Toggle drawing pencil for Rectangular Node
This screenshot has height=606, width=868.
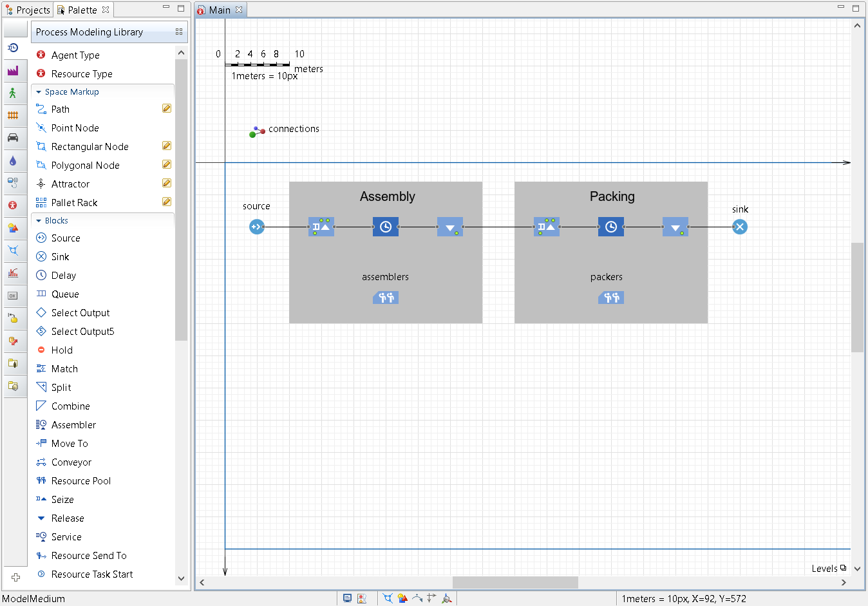tap(167, 146)
